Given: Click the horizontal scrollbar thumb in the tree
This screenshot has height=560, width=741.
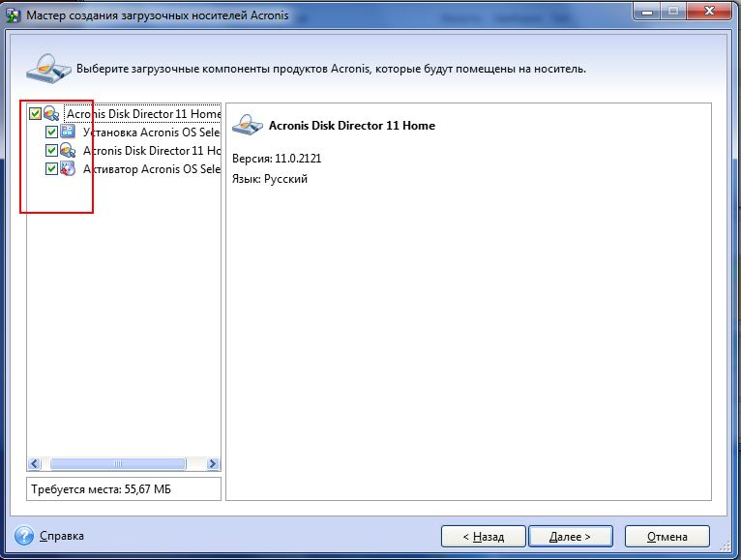Looking at the screenshot, I should 118,463.
